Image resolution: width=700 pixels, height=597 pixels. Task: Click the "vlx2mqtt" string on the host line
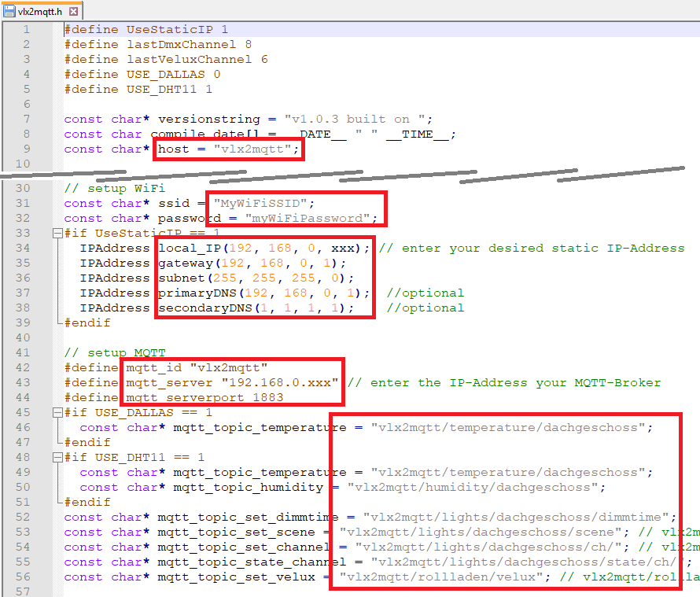pyautogui.click(x=252, y=149)
